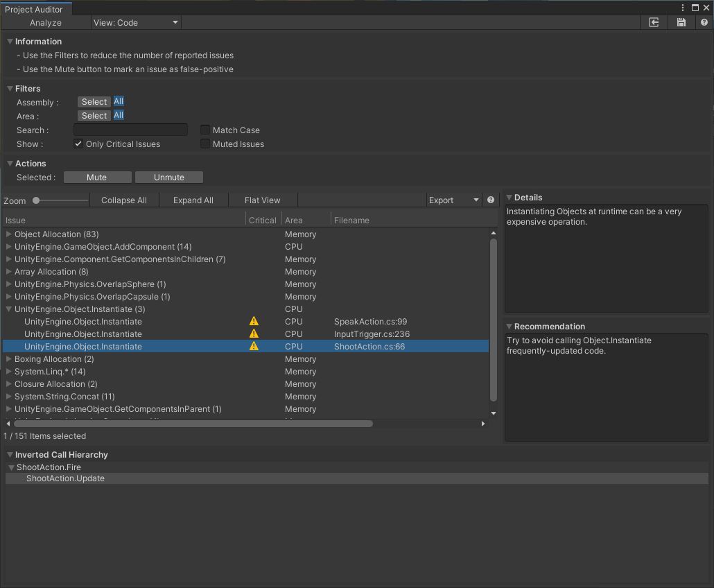This screenshot has width=714, height=588.
Task: Click the load report icon in top toolbar
Action: [x=654, y=22]
